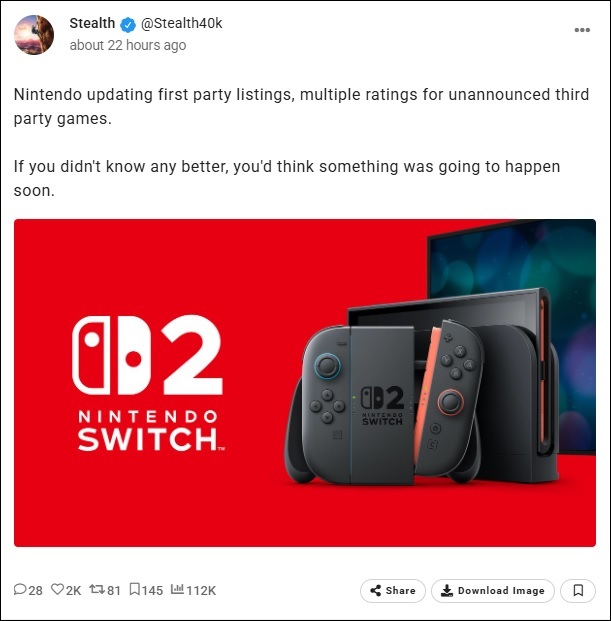Toggle the bookmark button beside Download Image
The width and height of the screenshot is (611, 621).
pos(578,591)
